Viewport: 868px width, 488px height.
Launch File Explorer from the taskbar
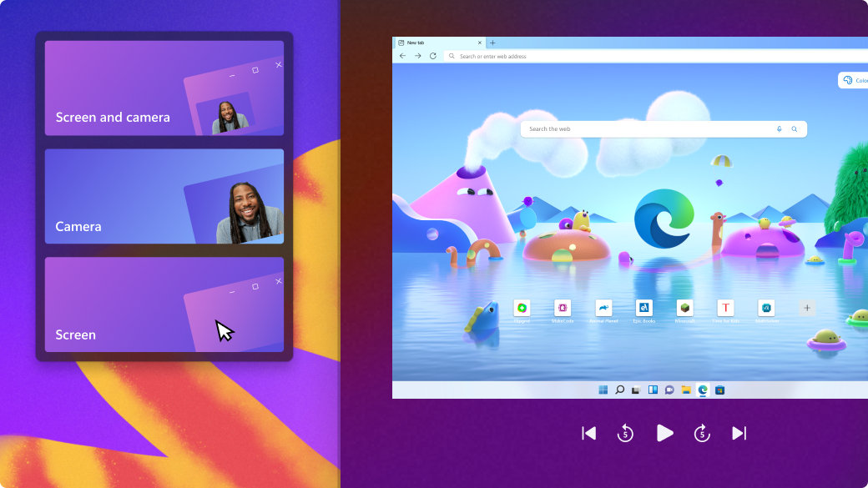click(x=686, y=390)
